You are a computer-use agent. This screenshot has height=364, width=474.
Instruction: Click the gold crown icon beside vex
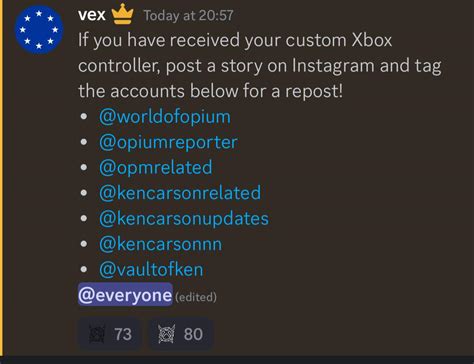click(x=122, y=14)
